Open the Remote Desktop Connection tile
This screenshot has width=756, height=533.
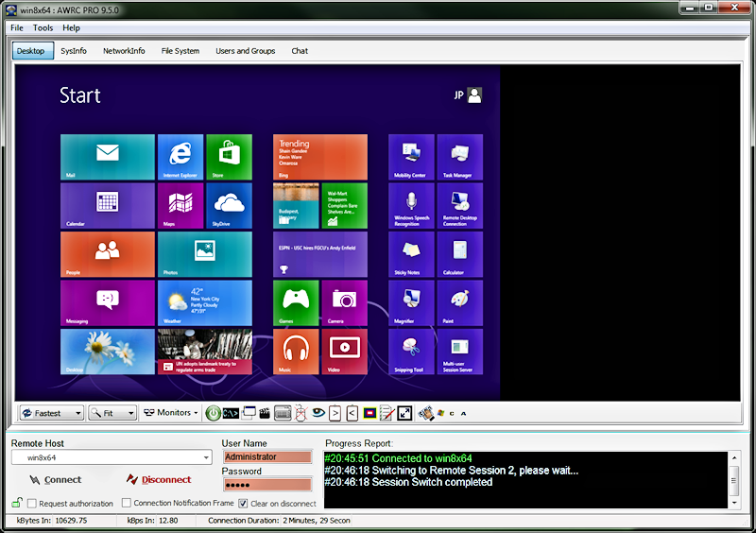[x=460, y=205]
